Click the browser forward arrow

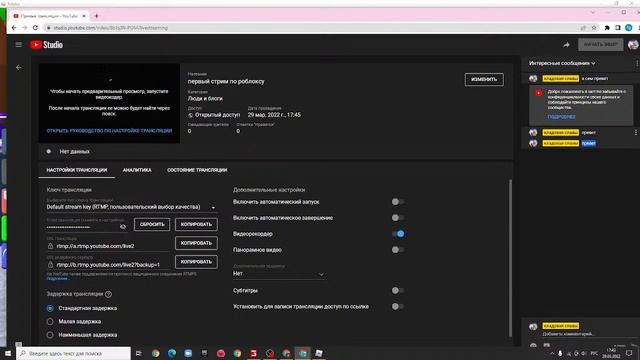coord(24,28)
